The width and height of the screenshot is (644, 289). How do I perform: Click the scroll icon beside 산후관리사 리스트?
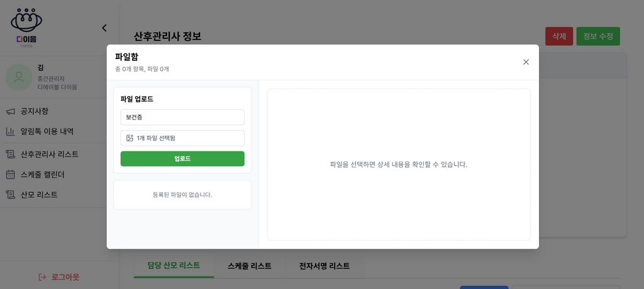tap(10, 155)
